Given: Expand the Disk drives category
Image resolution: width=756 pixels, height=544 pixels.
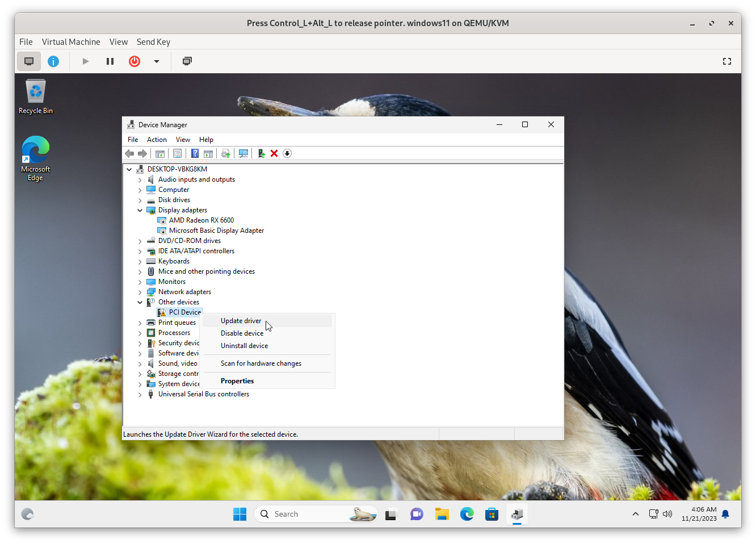Looking at the screenshot, I should click(x=140, y=200).
